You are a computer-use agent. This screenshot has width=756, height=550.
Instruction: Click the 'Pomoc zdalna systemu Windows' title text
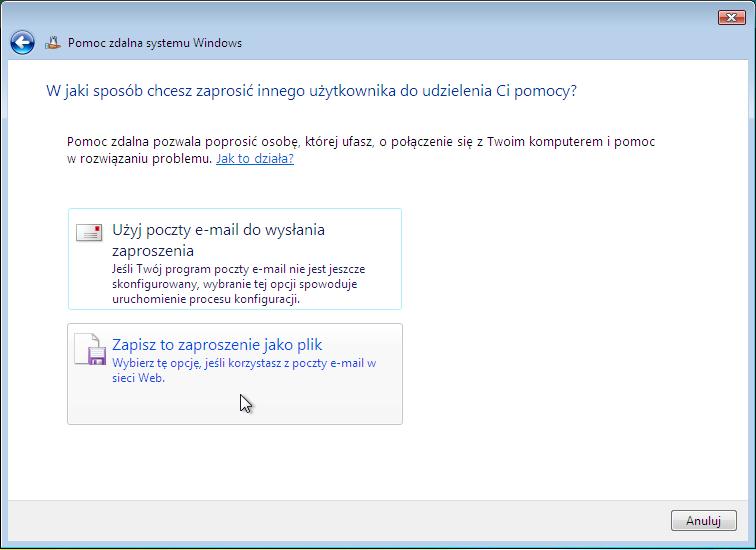pyautogui.click(x=155, y=43)
